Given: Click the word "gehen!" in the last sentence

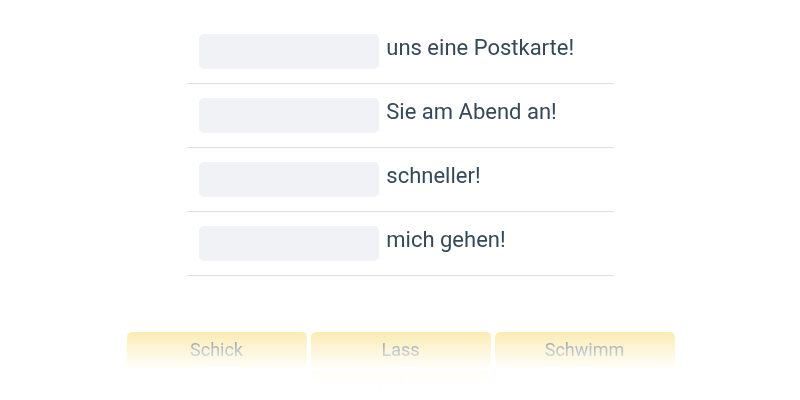Looking at the screenshot, I should tap(473, 240).
